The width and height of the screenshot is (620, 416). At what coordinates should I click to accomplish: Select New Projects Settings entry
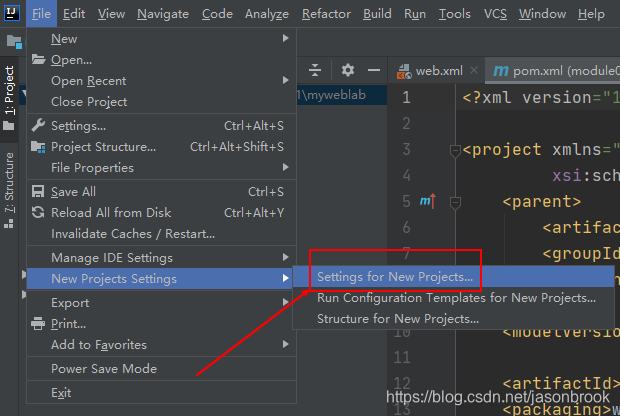(162, 278)
